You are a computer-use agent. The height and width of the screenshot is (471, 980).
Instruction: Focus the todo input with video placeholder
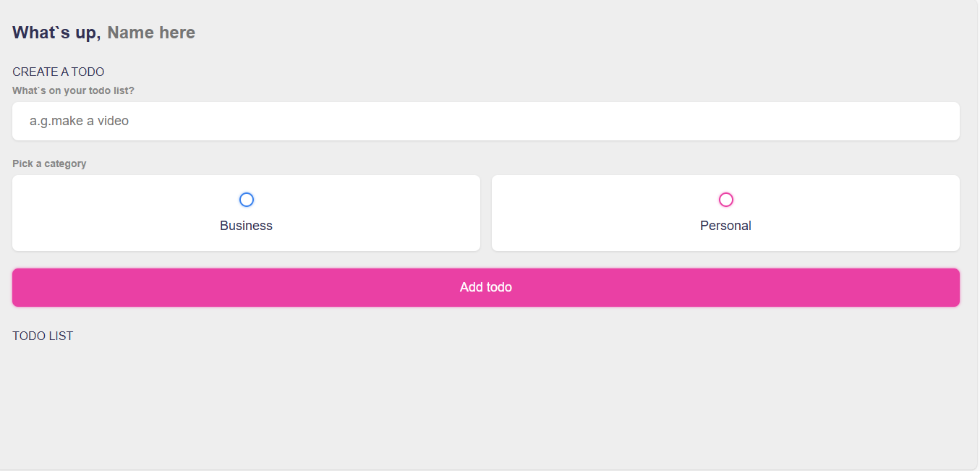click(485, 121)
